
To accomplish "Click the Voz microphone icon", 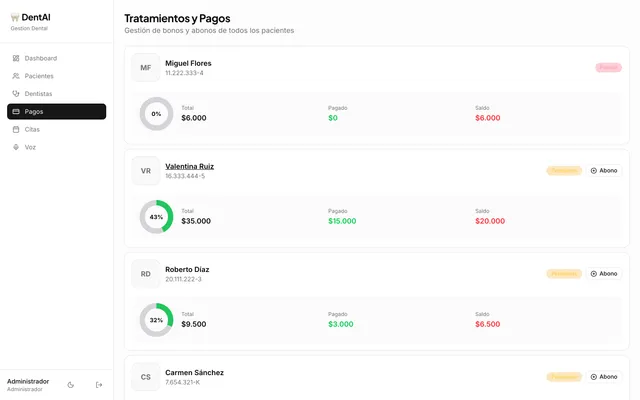I will (16, 147).
